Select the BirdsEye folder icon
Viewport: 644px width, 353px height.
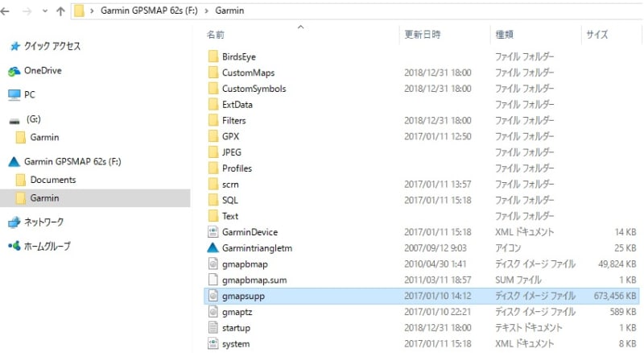pyautogui.click(x=213, y=56)
